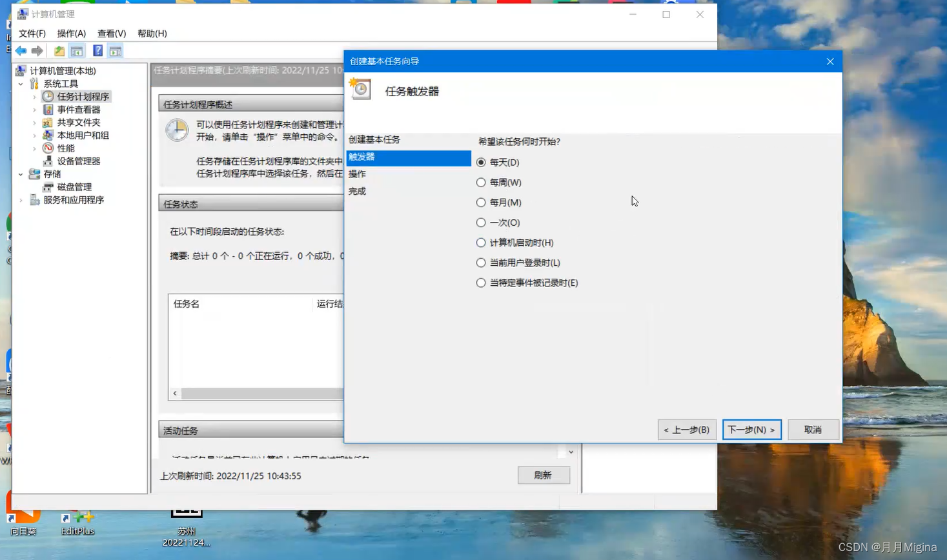Open EditPlus from the taskbar
The width and height of the screenshot is (947, 560).
click(x=77, y=518)
